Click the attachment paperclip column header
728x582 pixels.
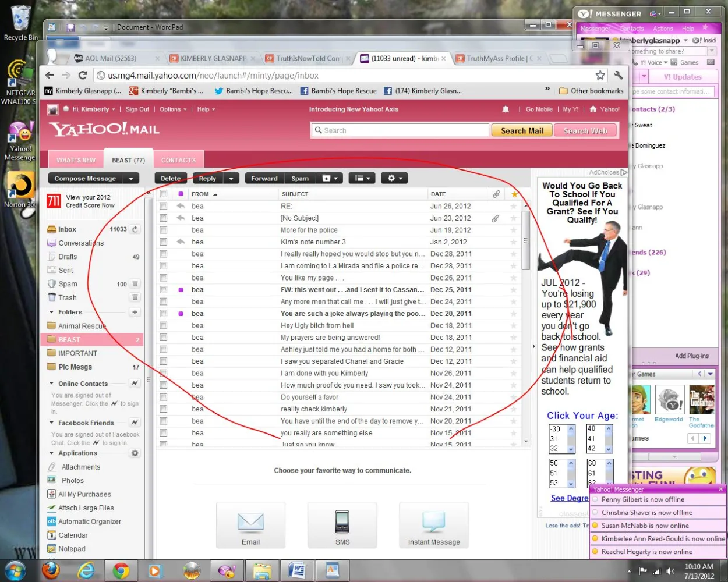(x=496, y=194)
